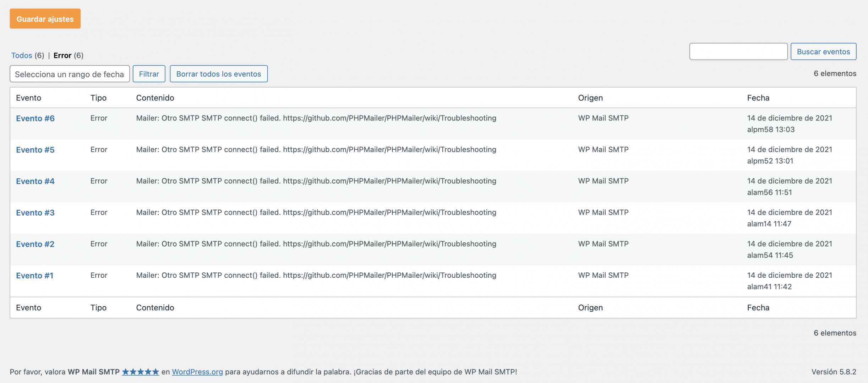
Task: Select Evento #5 Mailer error content text
Action: pos(316,149)
